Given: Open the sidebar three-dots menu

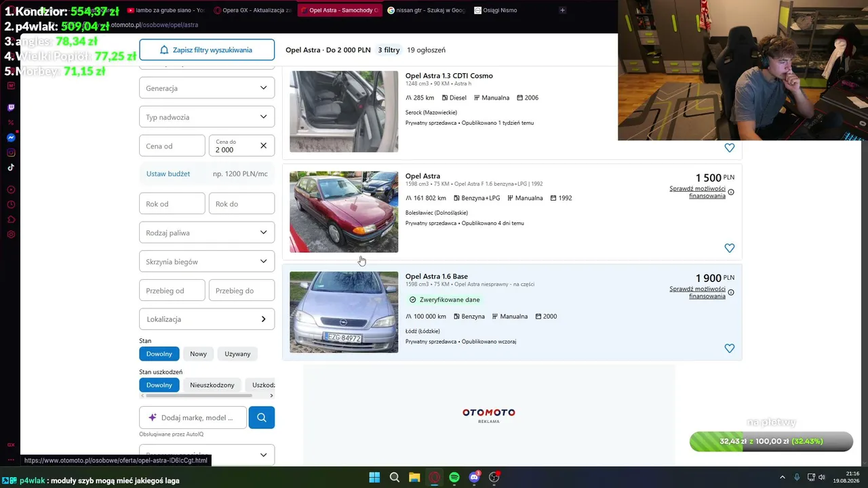Looking at the screenshot, I should 11,460.
